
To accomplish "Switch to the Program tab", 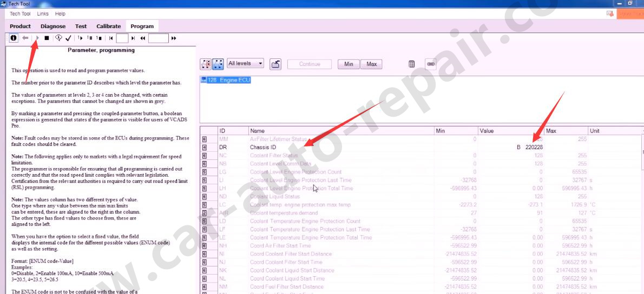I will click(x=142, y=26).
